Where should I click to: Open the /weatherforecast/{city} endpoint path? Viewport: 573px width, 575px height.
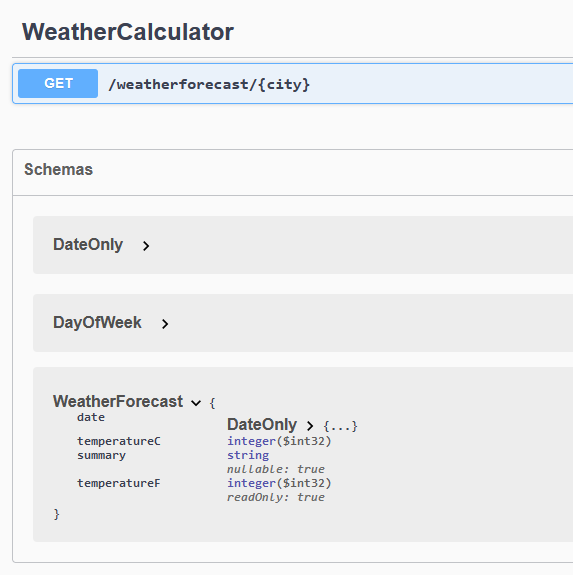coord(209,84)
